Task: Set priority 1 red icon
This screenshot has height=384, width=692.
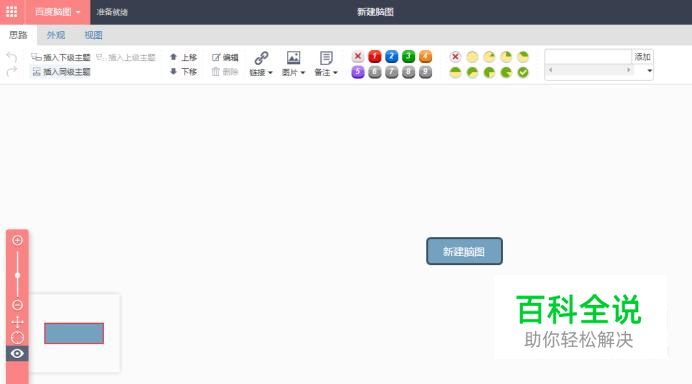Action: 375,56
